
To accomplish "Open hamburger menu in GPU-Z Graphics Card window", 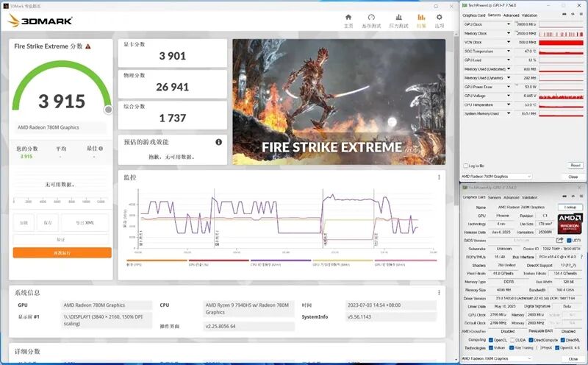I will click(581, 196).
